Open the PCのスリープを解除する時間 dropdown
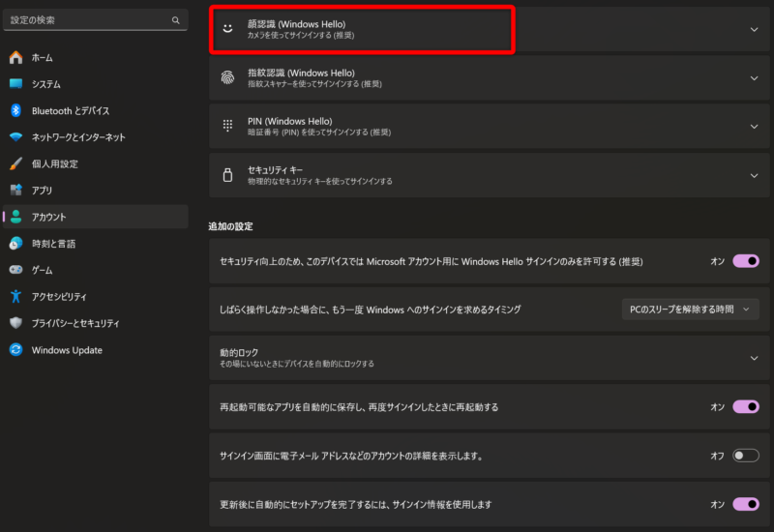Screen dimensions: 774x532 click(x=690, y=310)
